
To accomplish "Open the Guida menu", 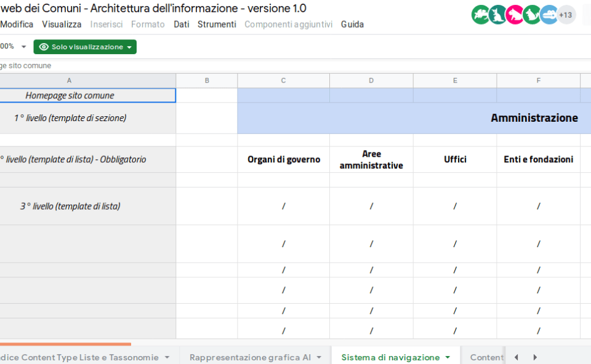I will (352, 25).
